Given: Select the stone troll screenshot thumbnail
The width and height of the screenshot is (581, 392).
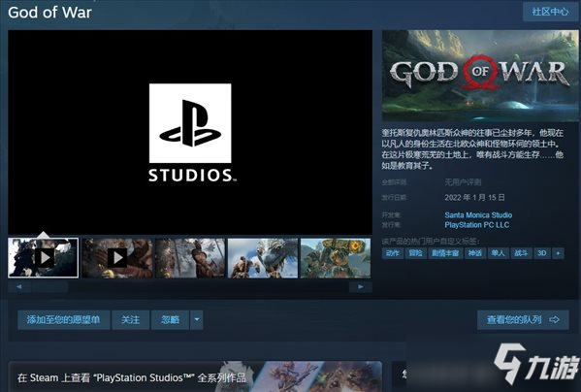Looking at the screenshot, I should click(336, 258).
